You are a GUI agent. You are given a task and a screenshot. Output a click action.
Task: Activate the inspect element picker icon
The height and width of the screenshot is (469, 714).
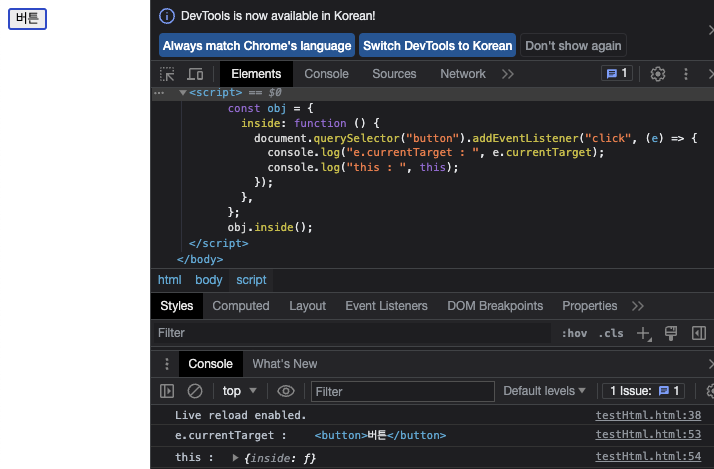[x=167, y=74]
